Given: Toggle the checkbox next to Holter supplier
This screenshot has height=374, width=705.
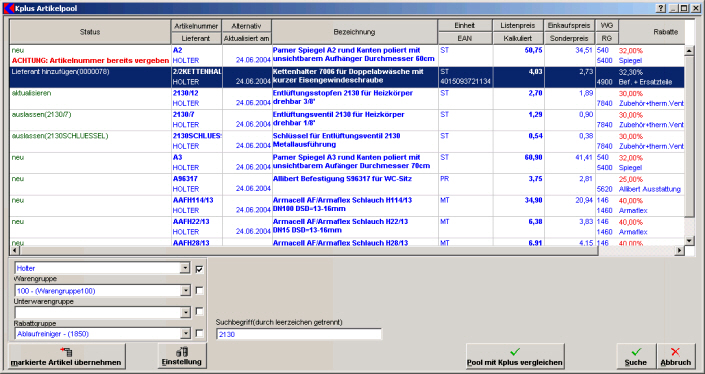Looking at the screenshot, I should 200,269.
